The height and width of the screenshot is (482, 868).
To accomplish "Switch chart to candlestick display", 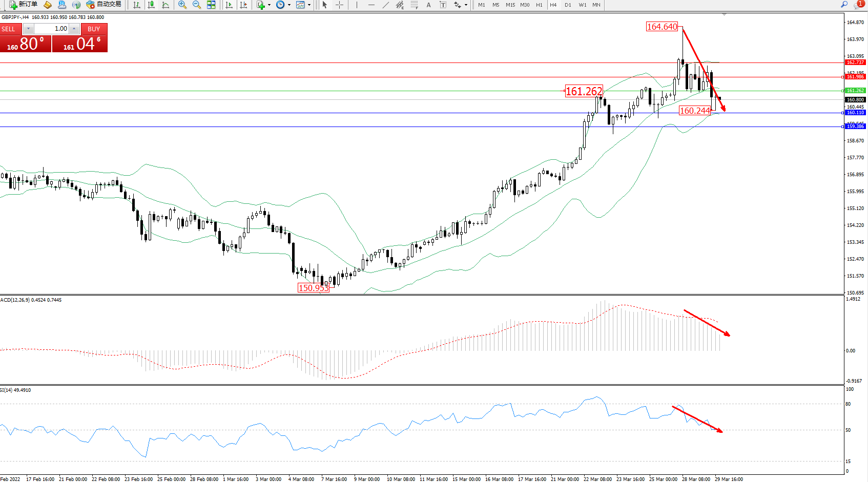I will pyautogui.click(x=151, y=5).
